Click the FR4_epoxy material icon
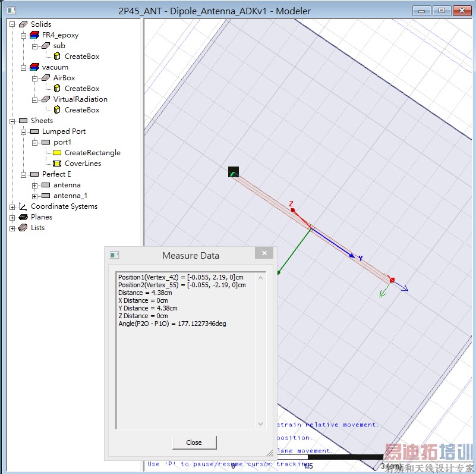 coord(34,35)
